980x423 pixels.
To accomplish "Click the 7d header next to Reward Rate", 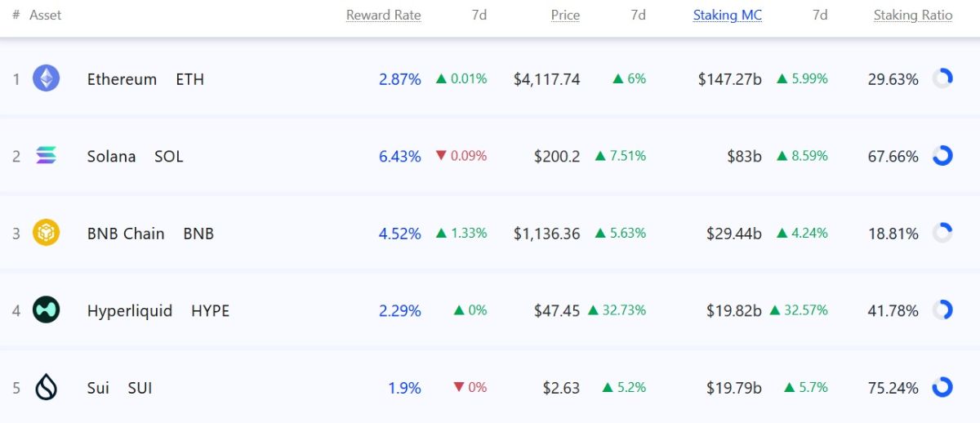I will [x=479, y=15].
